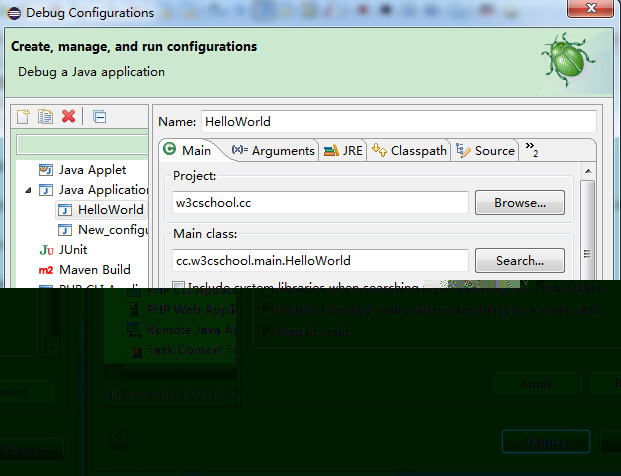Image resolution: width=621 pixels, height=476 pixels.
Task: Delete the selected launch configuration
Action: coord(69,116)
